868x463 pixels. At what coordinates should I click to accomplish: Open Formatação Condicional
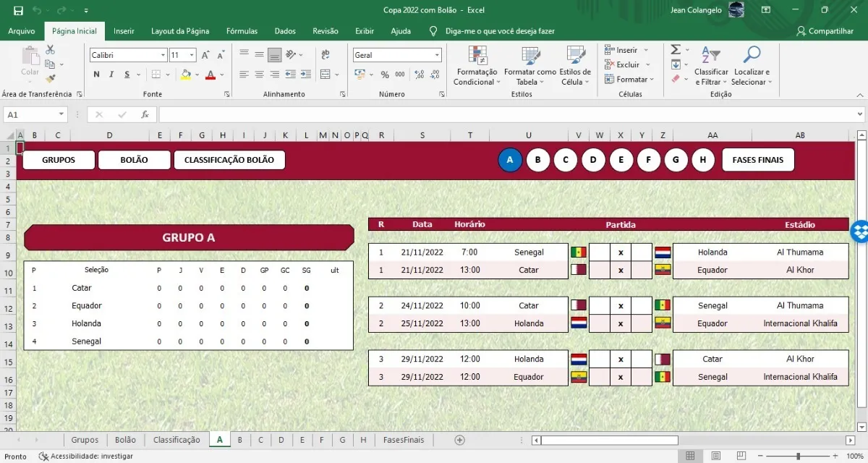(477, 65)
